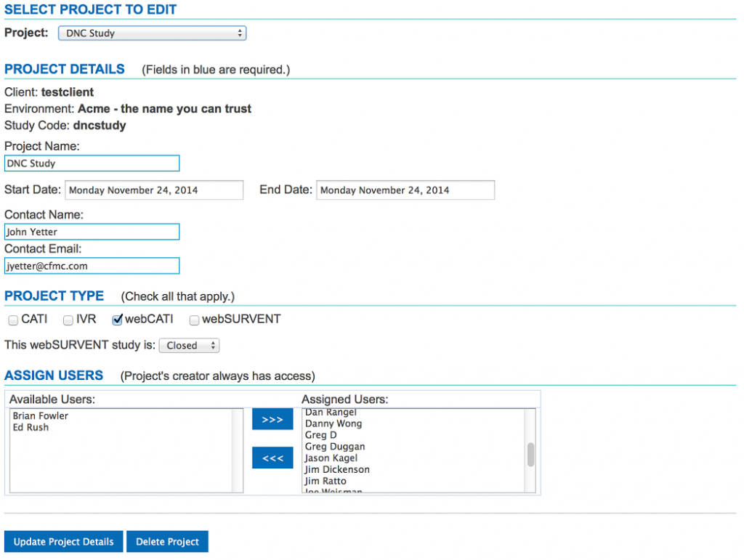Uncheck the webCATI project type
The height and width of the screenshot is (560, 744).
point(117,320)
